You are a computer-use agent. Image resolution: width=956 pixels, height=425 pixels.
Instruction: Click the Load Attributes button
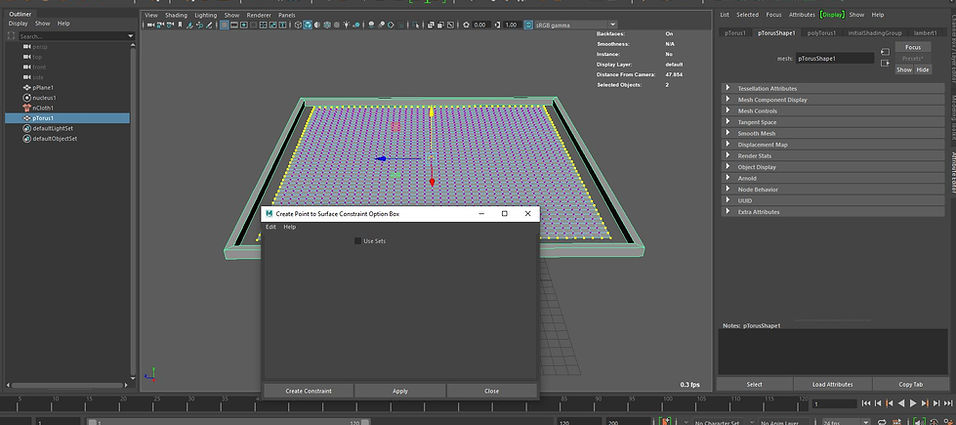coord(832,384)
